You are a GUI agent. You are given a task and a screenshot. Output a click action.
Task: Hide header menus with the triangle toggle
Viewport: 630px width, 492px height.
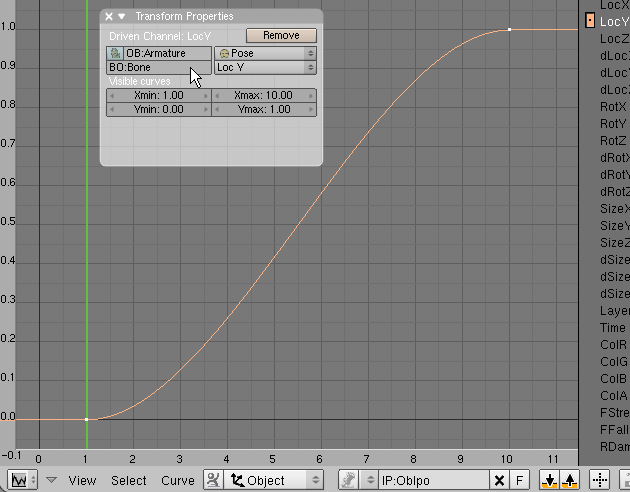click(51, 480)
